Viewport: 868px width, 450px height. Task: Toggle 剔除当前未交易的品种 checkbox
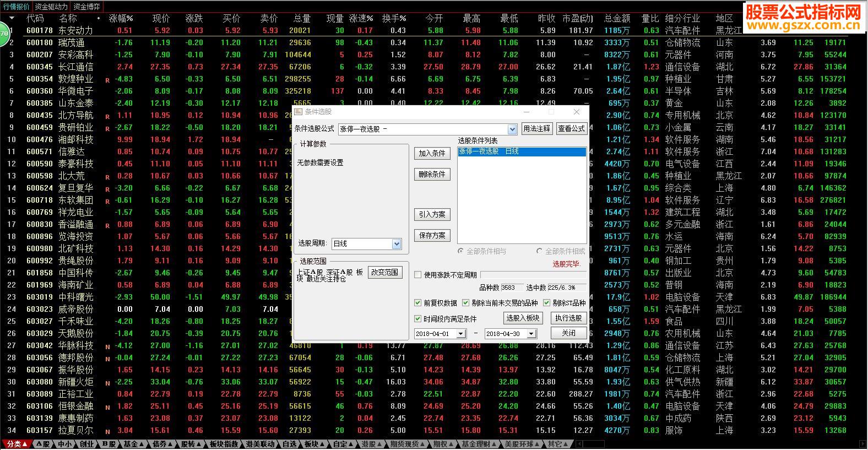coord(466,303)
